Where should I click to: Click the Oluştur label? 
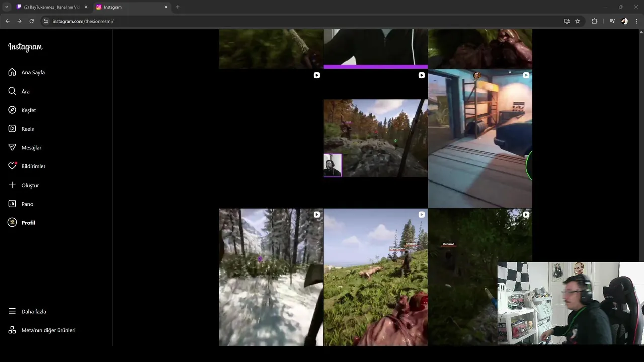click(x=30, y=185)
